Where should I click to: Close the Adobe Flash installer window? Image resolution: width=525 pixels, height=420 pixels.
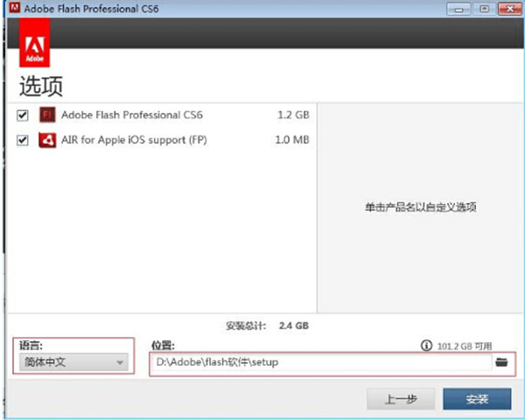pos(509,9)
